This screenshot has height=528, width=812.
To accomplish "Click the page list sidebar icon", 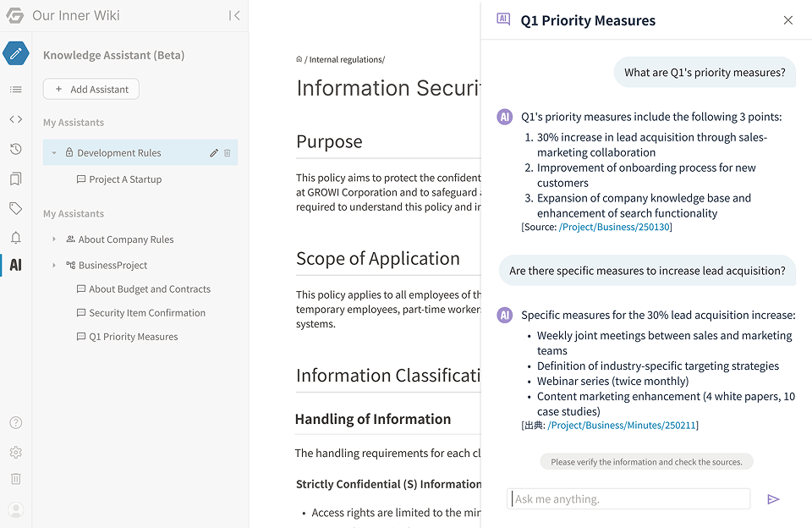I will coord(15,89).
